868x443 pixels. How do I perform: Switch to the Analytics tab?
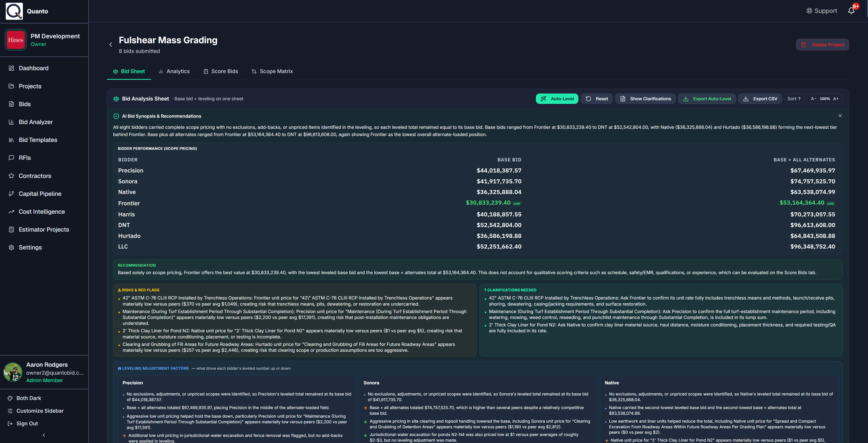(174, 72)
